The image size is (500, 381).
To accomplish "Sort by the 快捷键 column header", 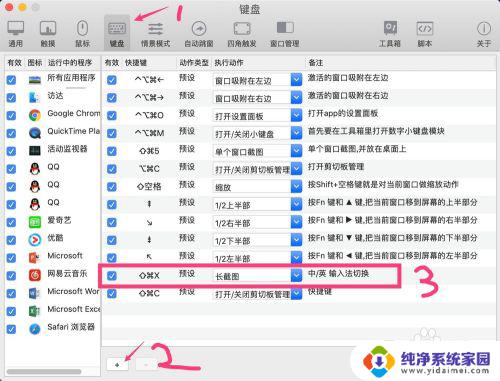I will 136,63.
